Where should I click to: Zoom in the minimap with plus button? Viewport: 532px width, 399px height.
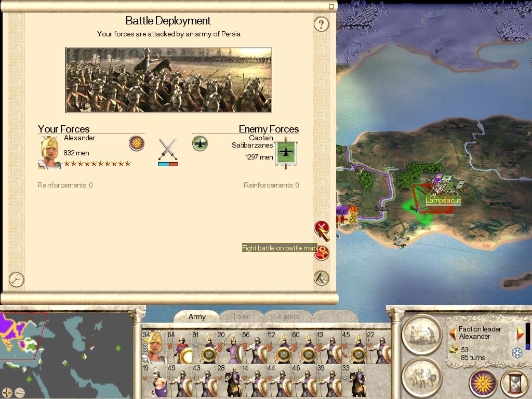pos(7,393)
